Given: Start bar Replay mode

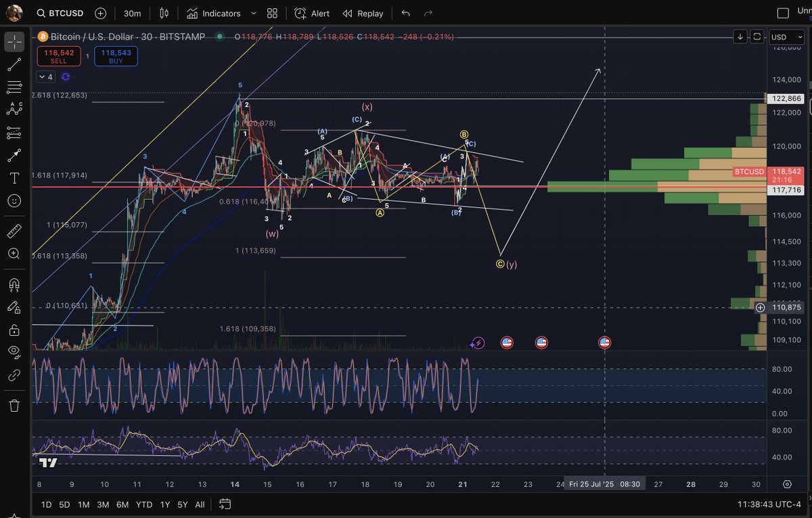Looking at the screenshot, I should click(x=363, y=13).
